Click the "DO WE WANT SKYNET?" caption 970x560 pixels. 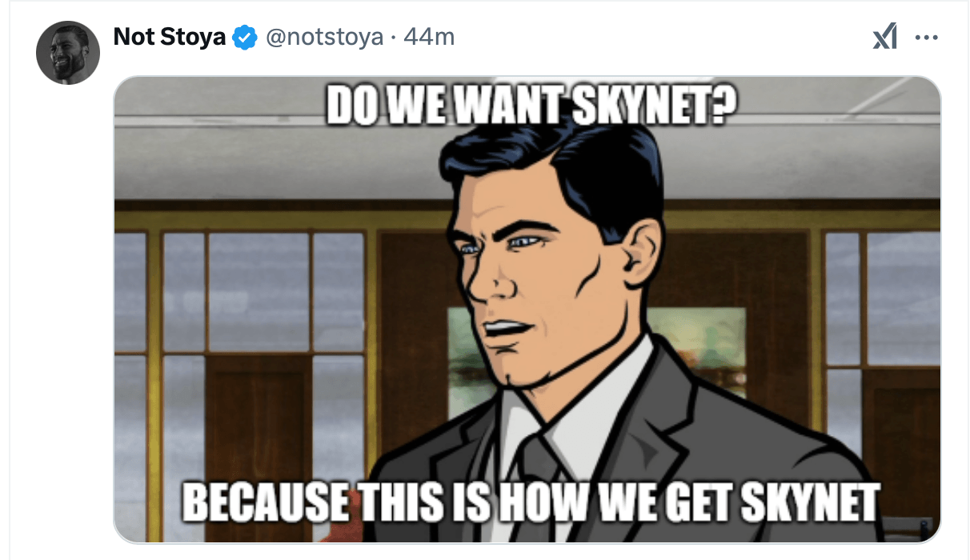(531, 106)
